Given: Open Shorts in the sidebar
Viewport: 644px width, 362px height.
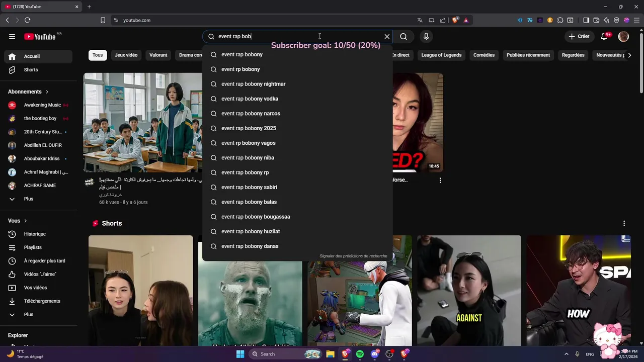Looking at the screenshot, I should pos(38,70).
